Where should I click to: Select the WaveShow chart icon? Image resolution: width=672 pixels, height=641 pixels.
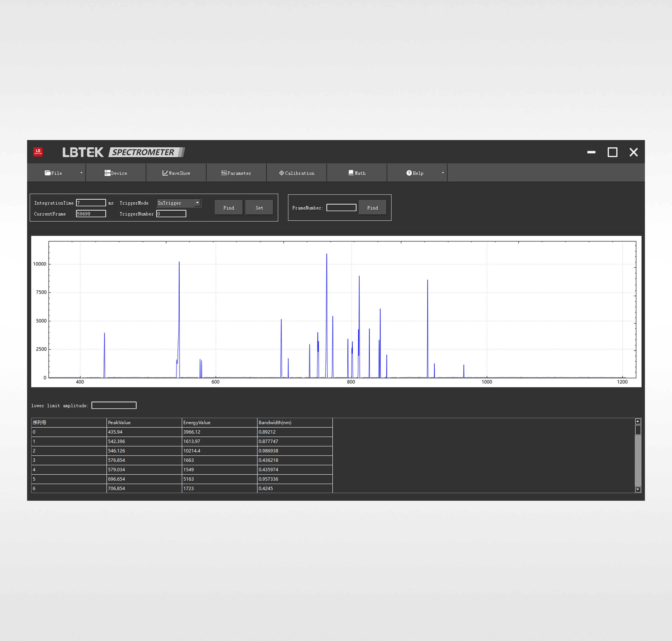tap(165, 173)
